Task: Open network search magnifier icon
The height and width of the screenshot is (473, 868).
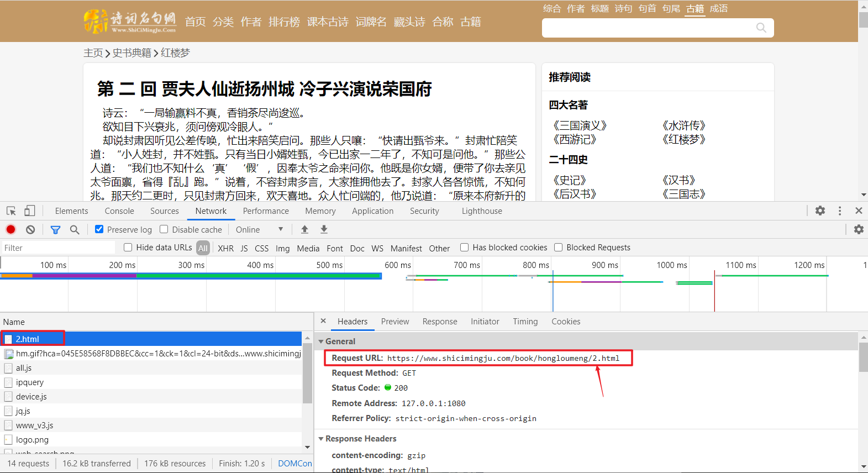Action: [x=75, y=229]
